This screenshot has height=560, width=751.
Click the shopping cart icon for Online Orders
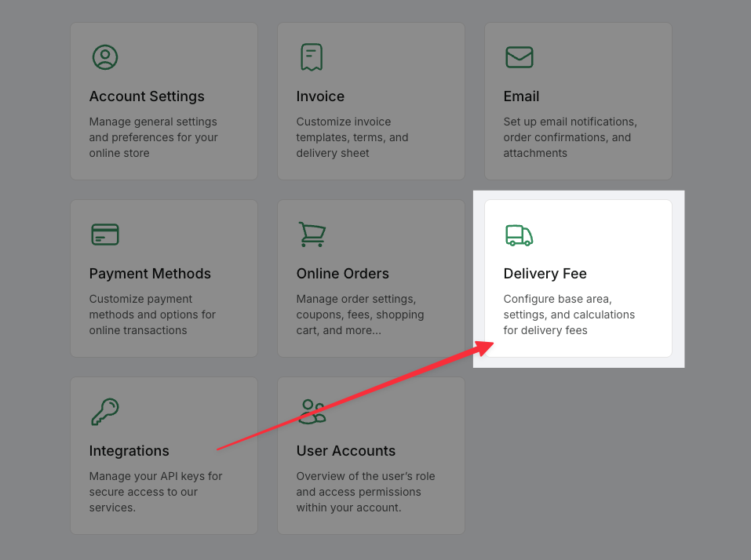pyautogui.click(x=312, y=235)
